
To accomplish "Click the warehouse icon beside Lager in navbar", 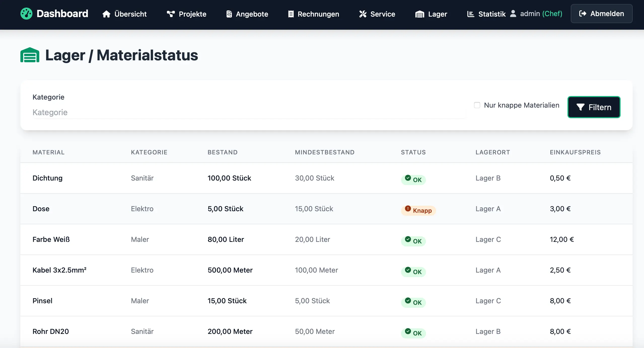I will click(419, 14).
